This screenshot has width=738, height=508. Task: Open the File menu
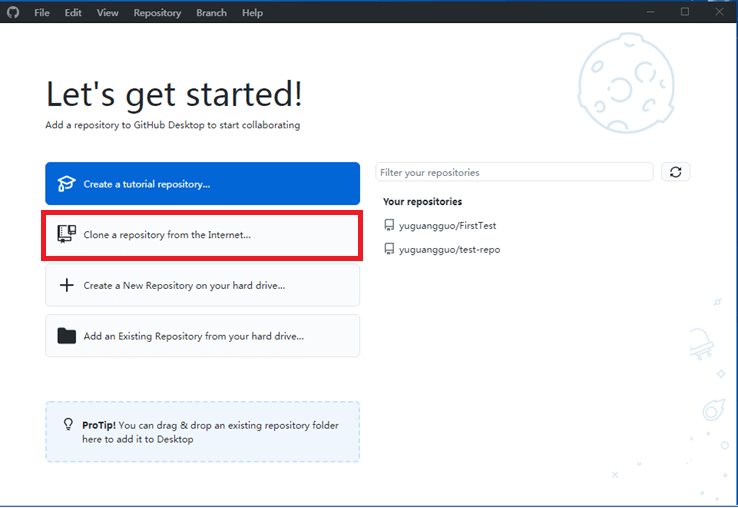point(42,13)
